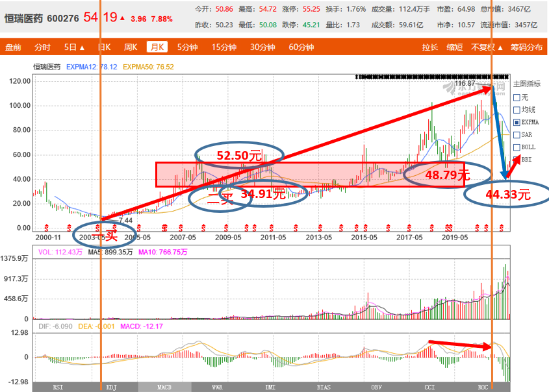Switch to the DMI indicator tab
Viewport: 549px width, 392px height.
(270, 387)
